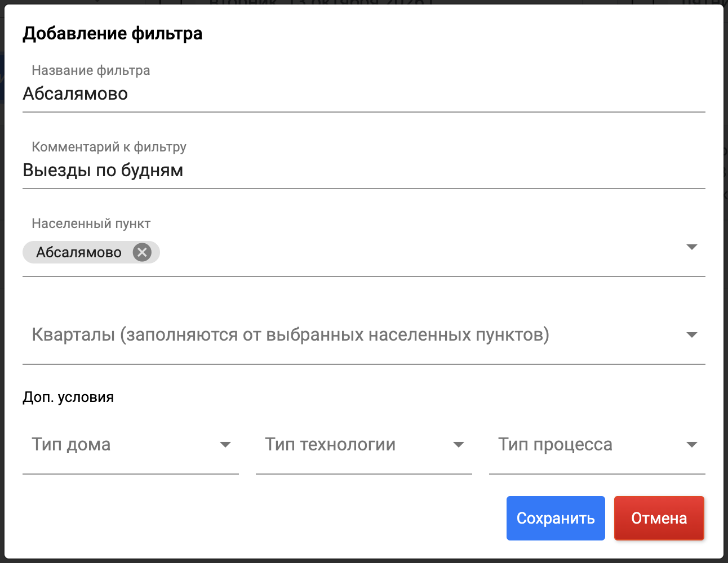Click the Доп. условия heading
The height and width of the screenshot is (563, 728).
68,397
